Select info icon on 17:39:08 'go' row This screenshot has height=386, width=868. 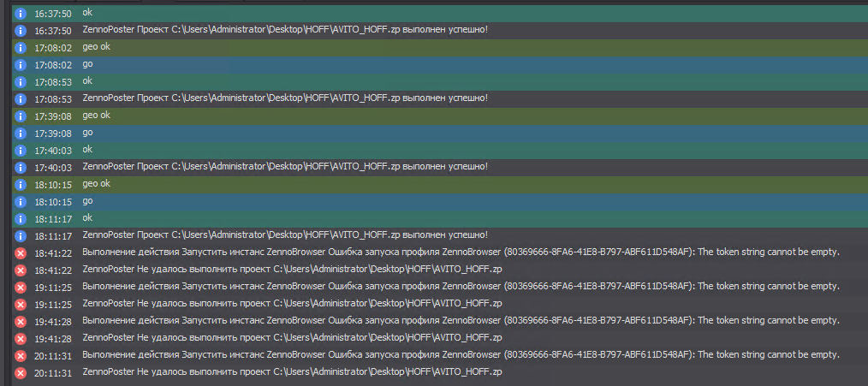[x=21, y=134]
